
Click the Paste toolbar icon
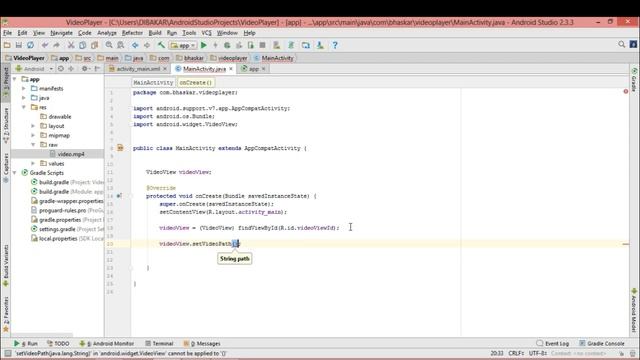pyautogui.click(x=94, y=45)
